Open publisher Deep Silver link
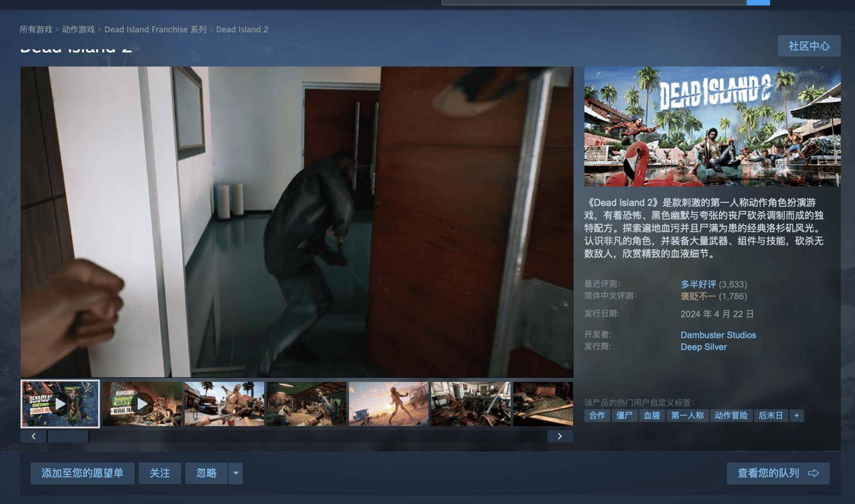 [703, 347]
